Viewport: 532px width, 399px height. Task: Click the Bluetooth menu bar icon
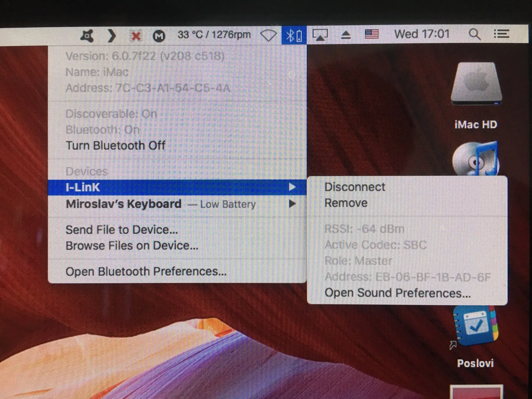(x=294, y=35)
